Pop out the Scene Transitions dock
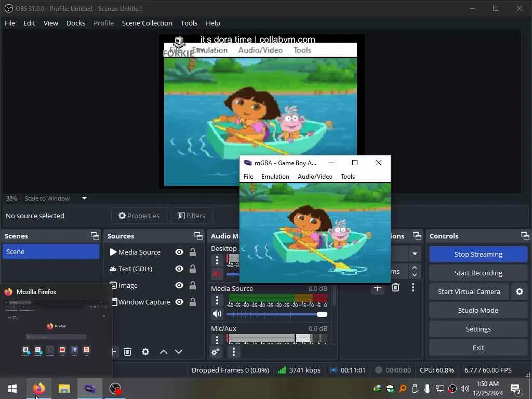 [417, 236]
